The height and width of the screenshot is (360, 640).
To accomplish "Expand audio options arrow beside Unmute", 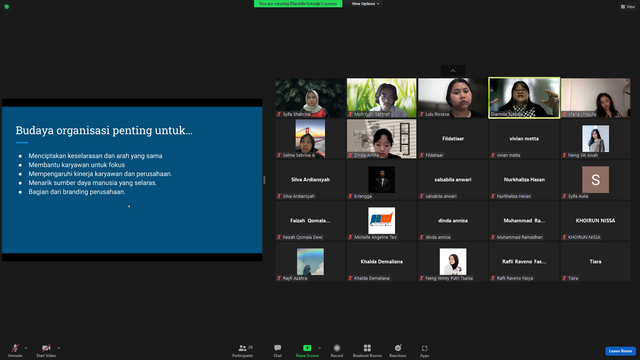I will click(26, 348).
